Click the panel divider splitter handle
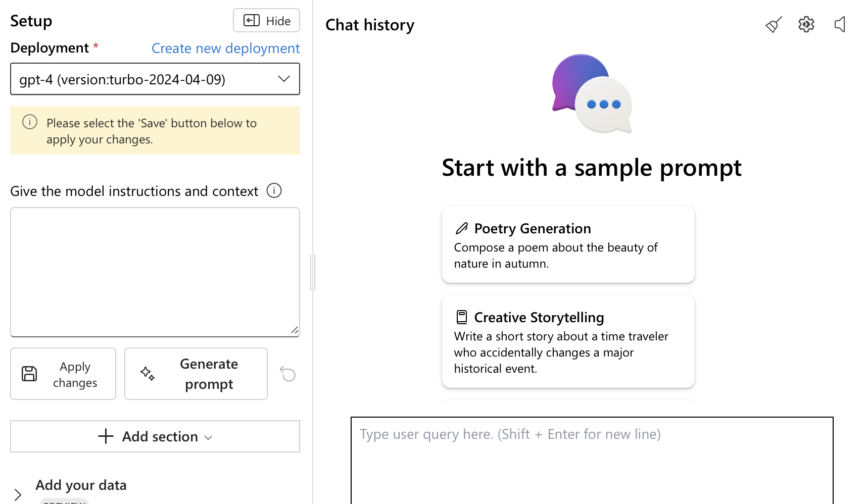Image resolution: width=866 pixels, height=504 pixels. (x=313, y=273)
